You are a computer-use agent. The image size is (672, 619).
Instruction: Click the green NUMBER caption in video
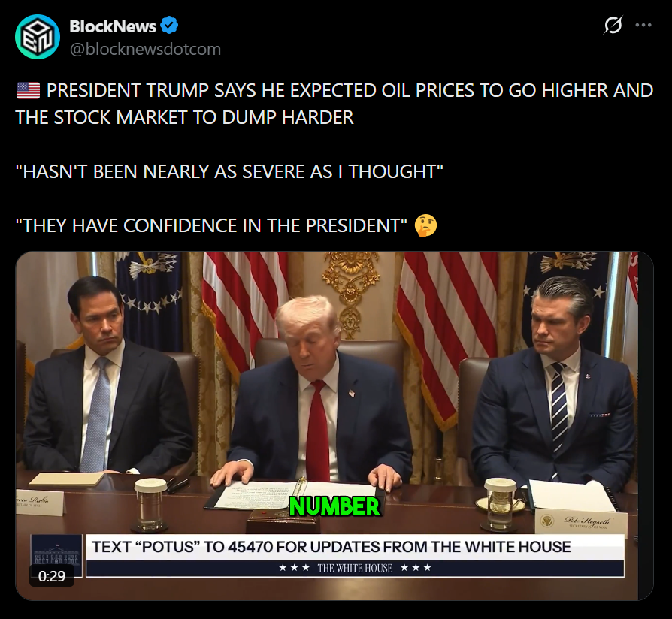334,506
